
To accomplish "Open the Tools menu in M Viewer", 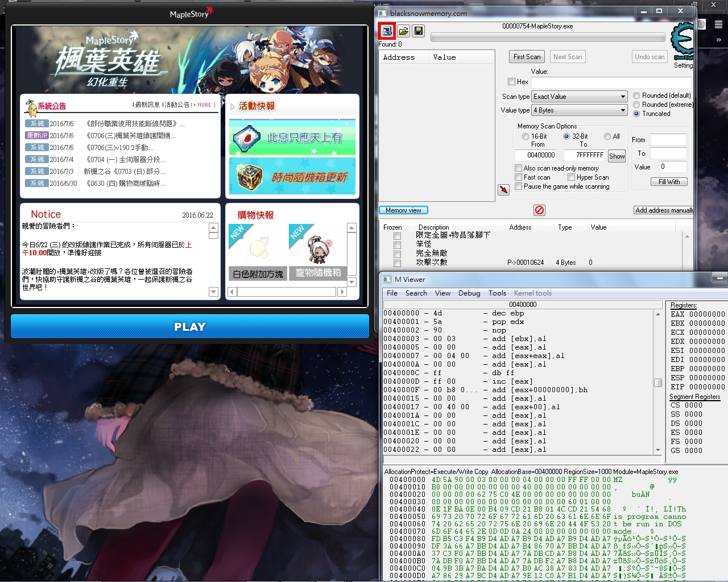I will 497,293.
